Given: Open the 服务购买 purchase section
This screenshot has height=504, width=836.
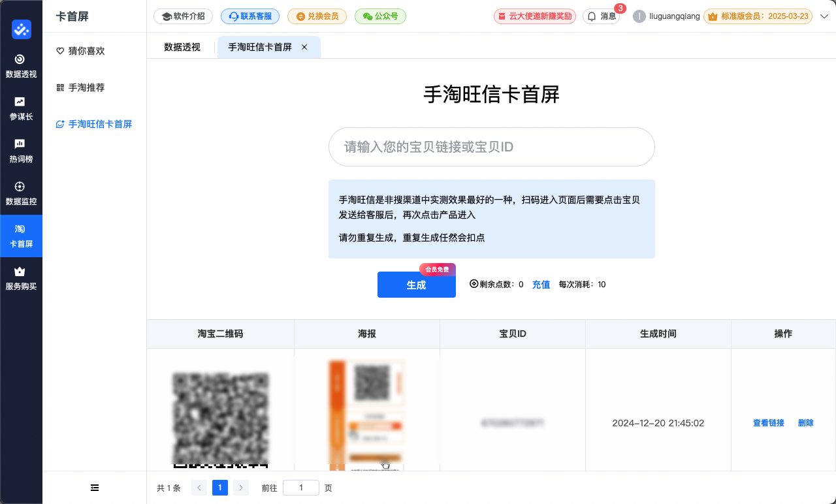Looking at the screenshot, I should click(x=21, y=277).
